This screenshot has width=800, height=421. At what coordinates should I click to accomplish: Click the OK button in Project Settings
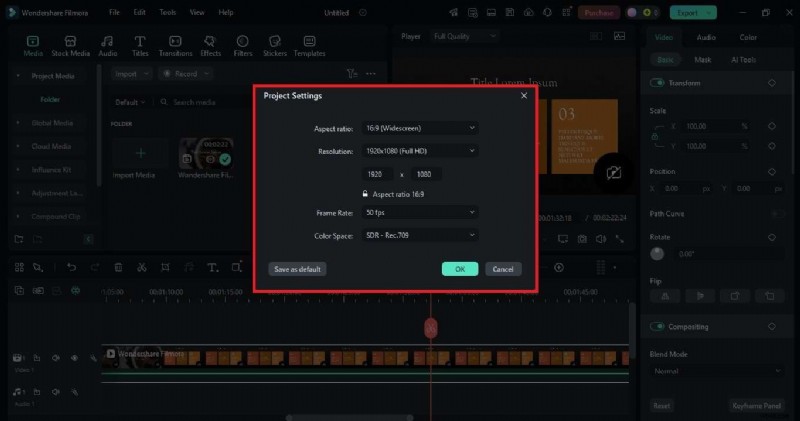point(459,269)
